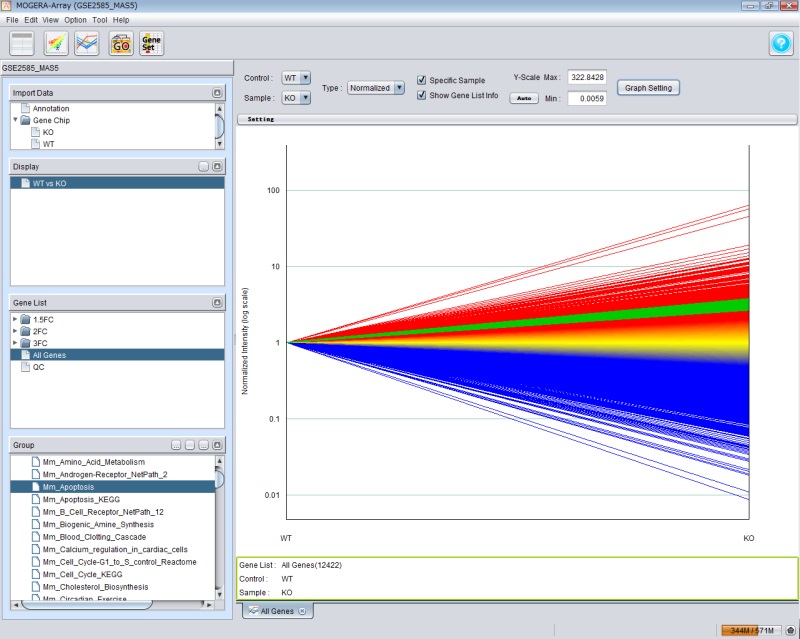
Task: Click the scatter plot toolbar icon
Action: coord(57,43)
